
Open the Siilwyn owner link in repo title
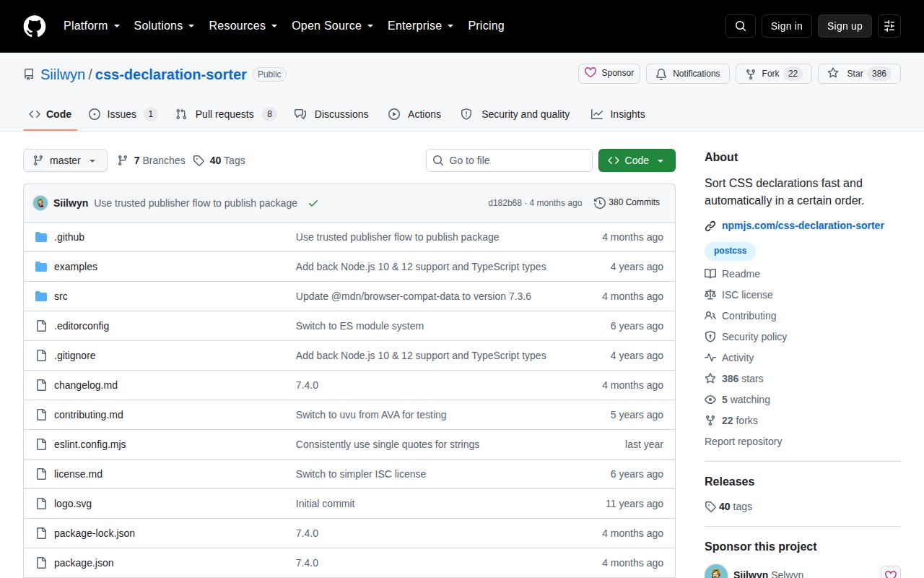pyautogui.click(x=63, y=74)
